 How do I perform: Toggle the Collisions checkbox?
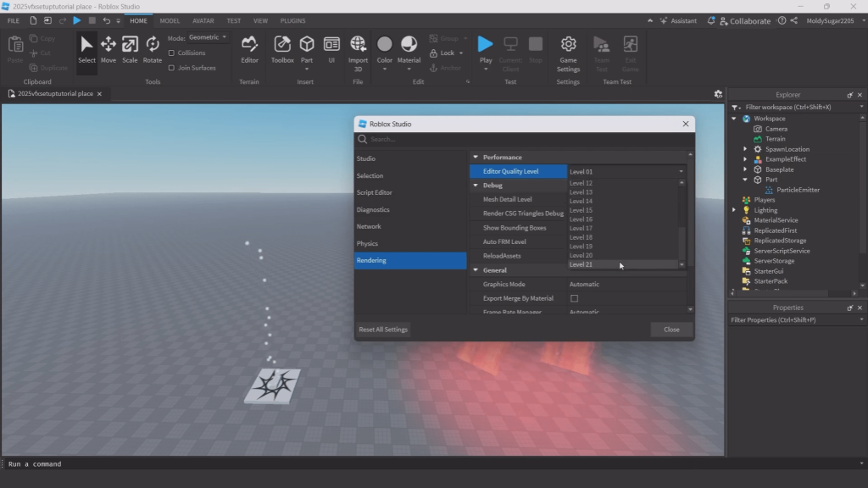coord(171,53)
